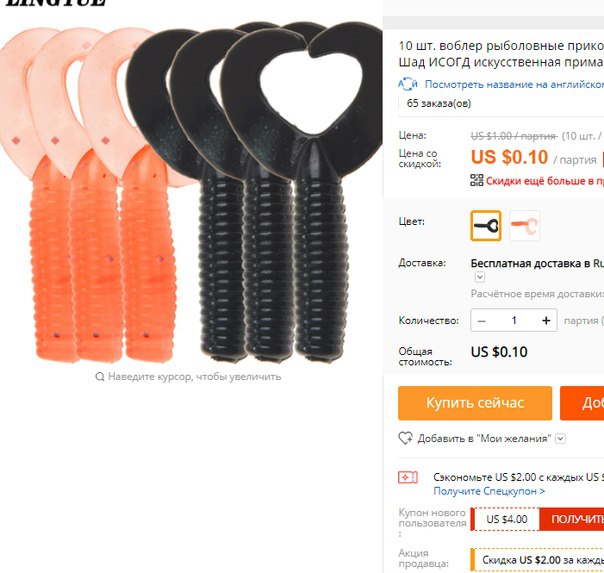Click the quantity input field
The image size is (604, 573).
pos(514,320)
